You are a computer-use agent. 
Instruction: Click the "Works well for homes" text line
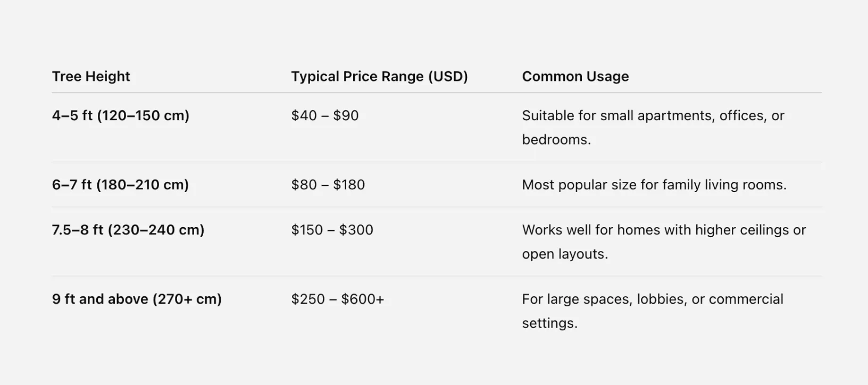(x=664, y=230)
